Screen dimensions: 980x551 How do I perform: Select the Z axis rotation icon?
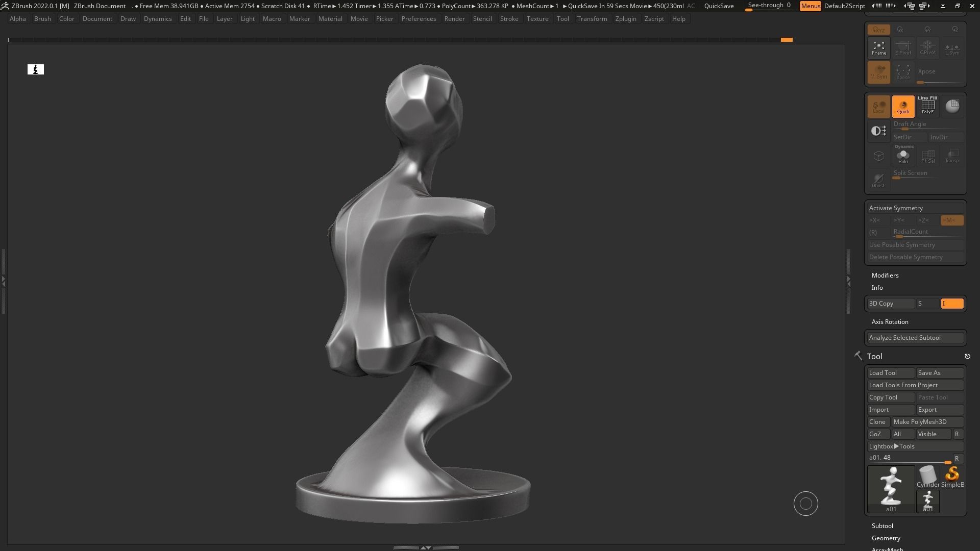pos(955,30)
